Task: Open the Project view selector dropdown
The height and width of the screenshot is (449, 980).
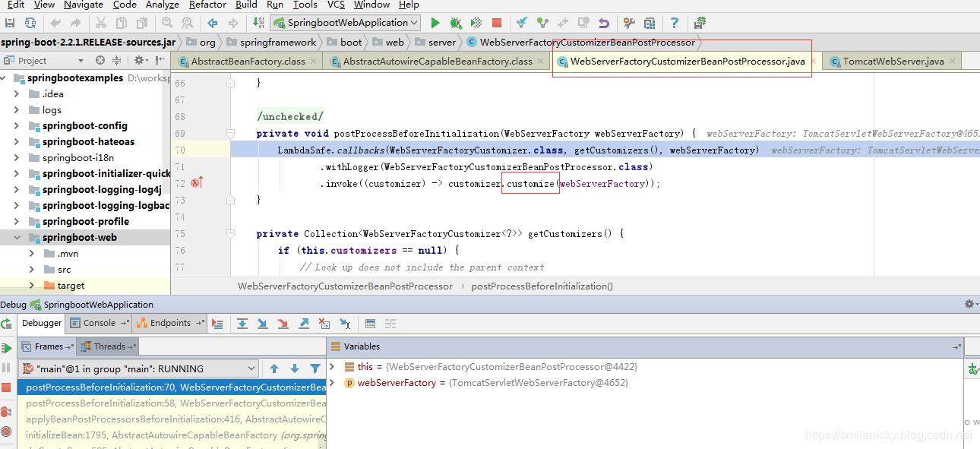Action: pos(45,60)
